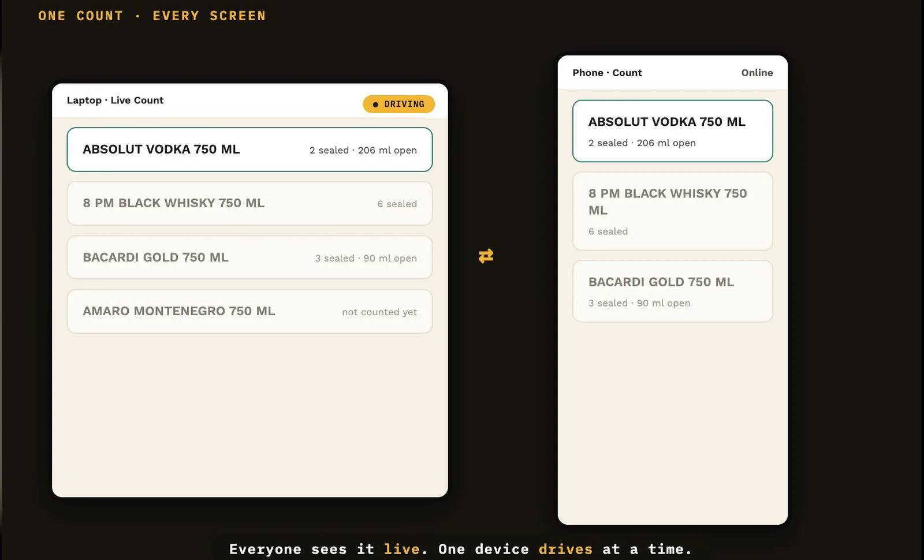
Task: Select 8 PM BLACK WHISKY row on Laptop
Action: click(x=249, y=203)
